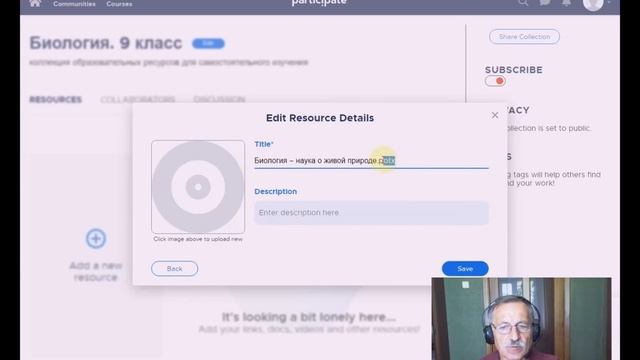The height and width of the screenshot is (360, 640).
Task: Save the resource details
Action: coord(465,269)
